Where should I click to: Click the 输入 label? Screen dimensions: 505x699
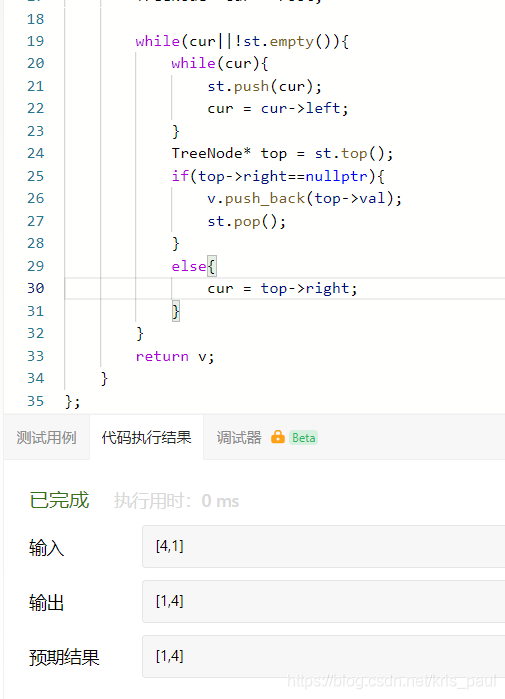46,547
